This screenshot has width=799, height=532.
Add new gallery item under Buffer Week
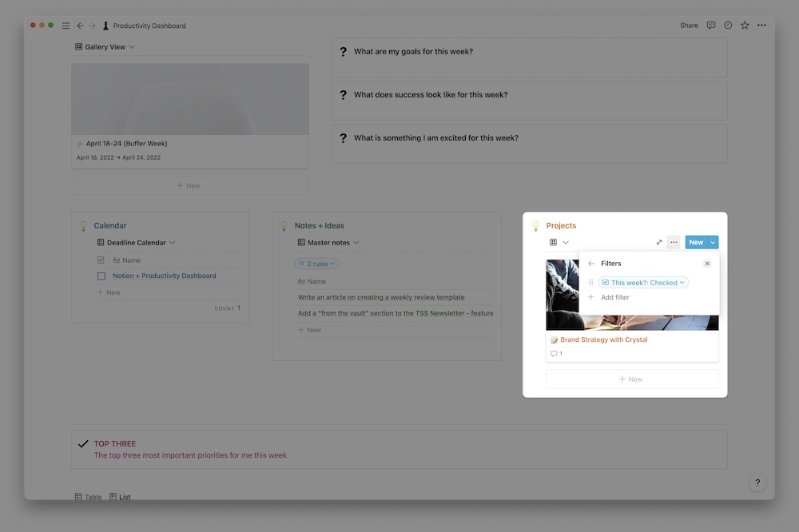190,185
